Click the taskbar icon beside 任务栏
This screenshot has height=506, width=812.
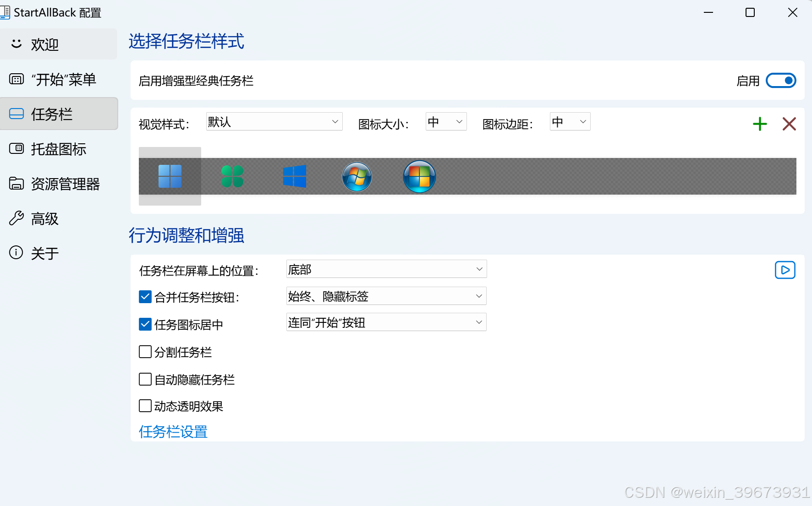point(16,114)
